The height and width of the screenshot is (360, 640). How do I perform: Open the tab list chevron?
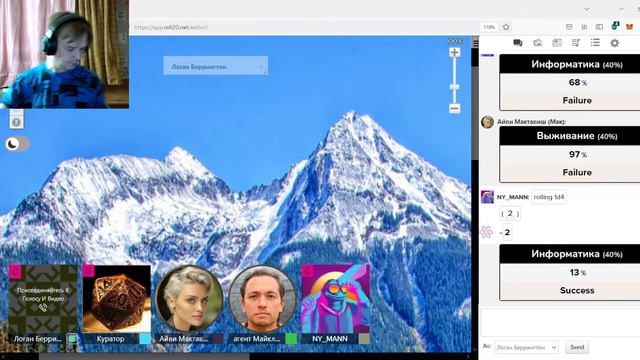pyautogui.click(x=587, y=9)
